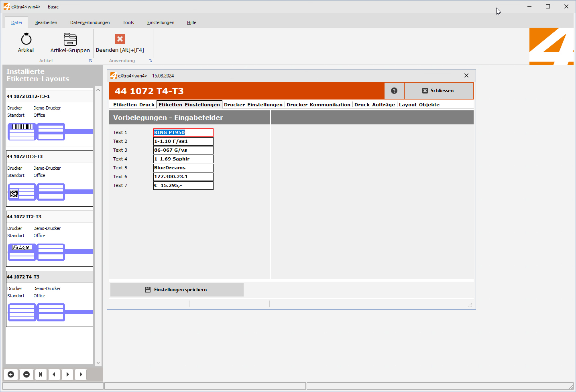Expand the Anwendung group dialog launcher
This screenshot has width=576, height=392.
click(x=150, y=61)
